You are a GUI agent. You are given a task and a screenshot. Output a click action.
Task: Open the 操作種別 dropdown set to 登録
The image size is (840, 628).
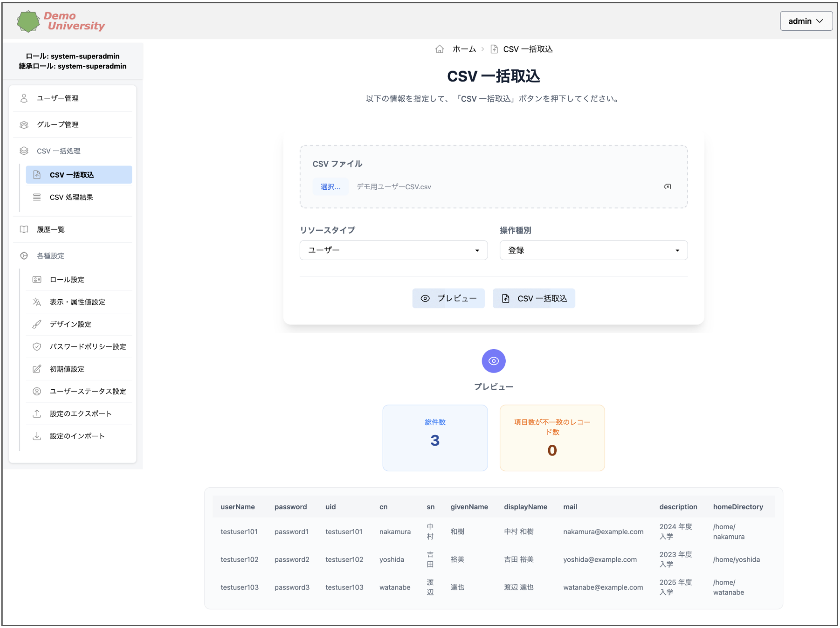[x=593, y=250]
